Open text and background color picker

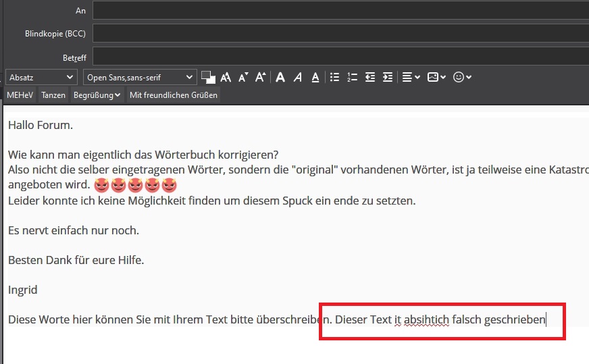coord(208,78)
